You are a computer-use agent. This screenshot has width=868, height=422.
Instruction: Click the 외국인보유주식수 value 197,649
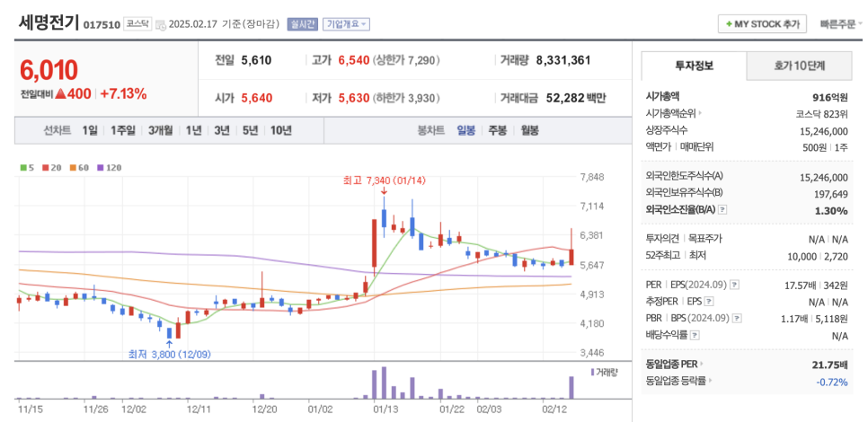[829, 193]
